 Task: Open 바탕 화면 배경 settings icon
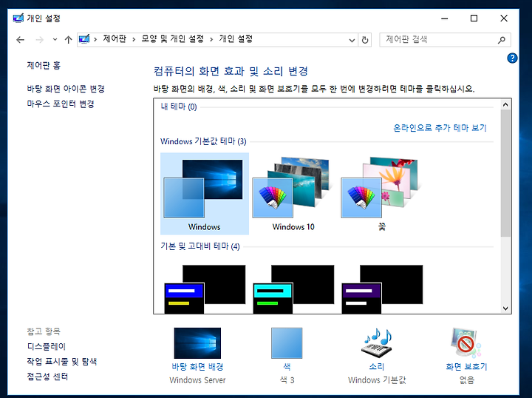coord(197,343)
